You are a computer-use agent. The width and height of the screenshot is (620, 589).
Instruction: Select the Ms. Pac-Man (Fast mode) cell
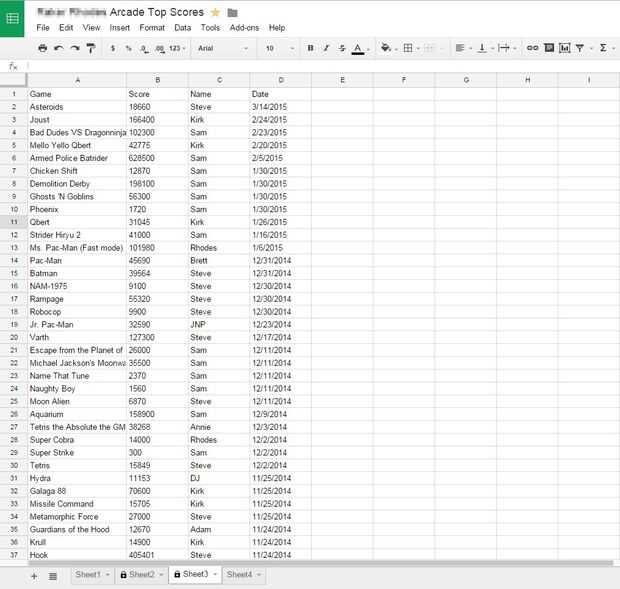click(x=77, y=248)
